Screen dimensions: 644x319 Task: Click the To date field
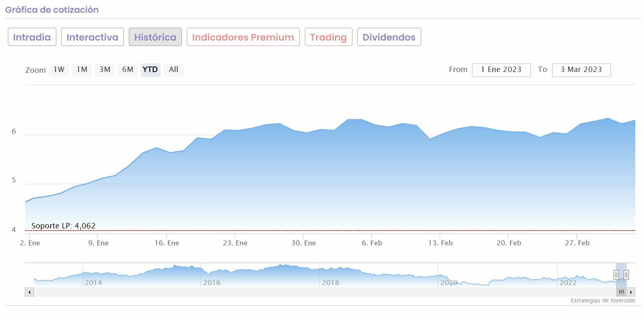click(x=581, y=70)
